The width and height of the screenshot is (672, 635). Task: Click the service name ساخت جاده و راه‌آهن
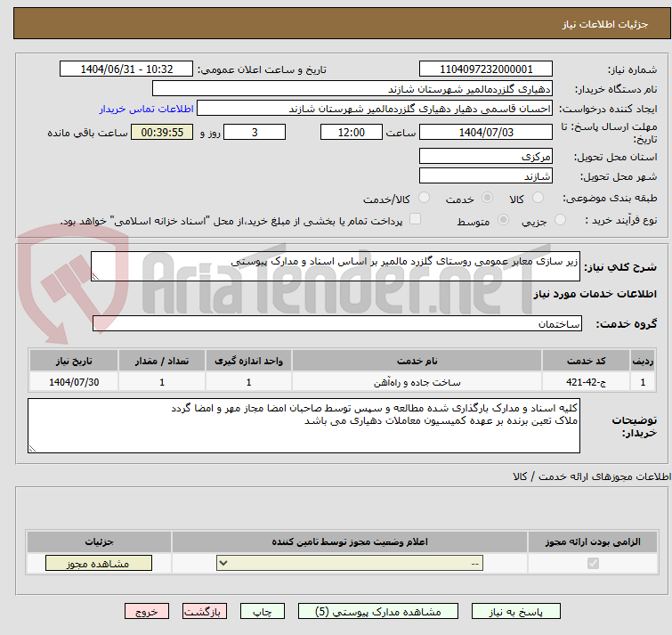coord(417,382)
